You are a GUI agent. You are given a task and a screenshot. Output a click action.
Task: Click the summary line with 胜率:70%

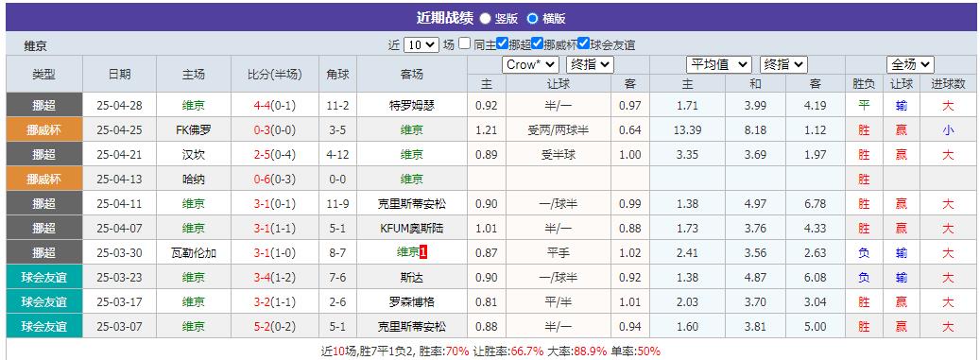[490, 351]
